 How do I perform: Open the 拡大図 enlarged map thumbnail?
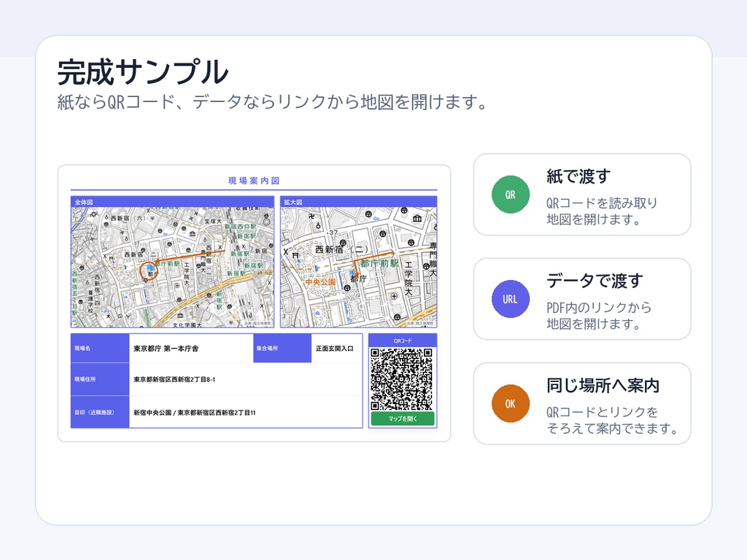[x=359, y=267]
